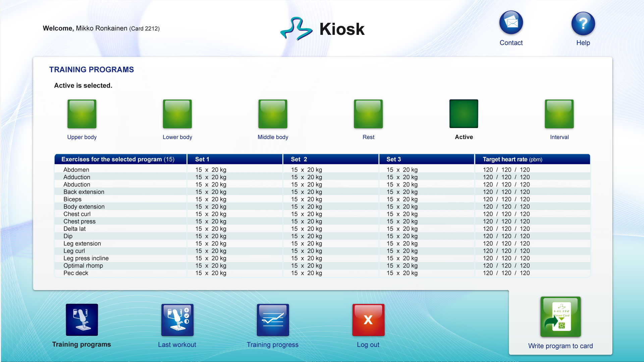
Task: Click the Write program to card label
Action: coord(560,346)
